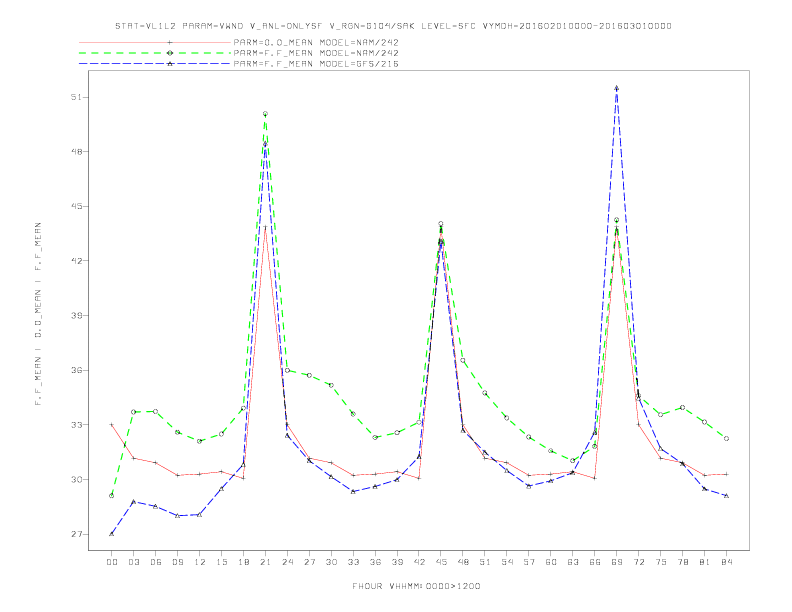Click y-axis tick label 36
The image size is (792, 612).
click(x=76, y=370)
